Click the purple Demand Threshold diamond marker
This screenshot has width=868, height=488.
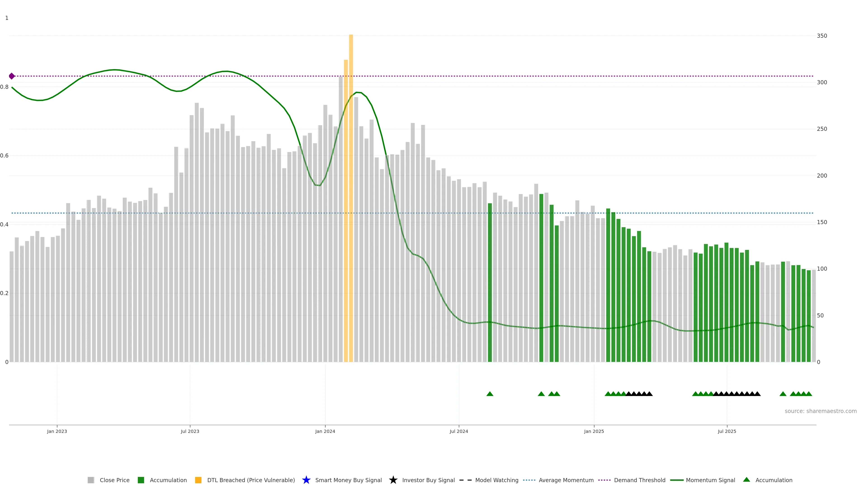click(x=12, y=76)
